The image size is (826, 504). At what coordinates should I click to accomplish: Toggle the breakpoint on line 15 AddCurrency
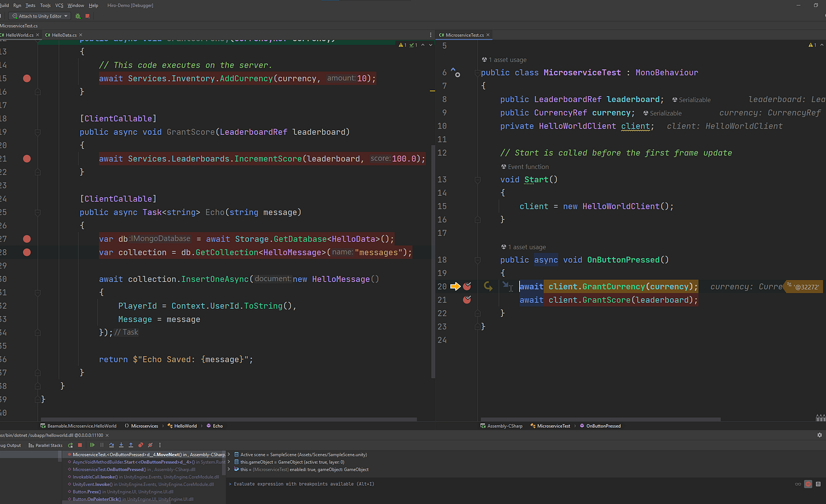26,78
